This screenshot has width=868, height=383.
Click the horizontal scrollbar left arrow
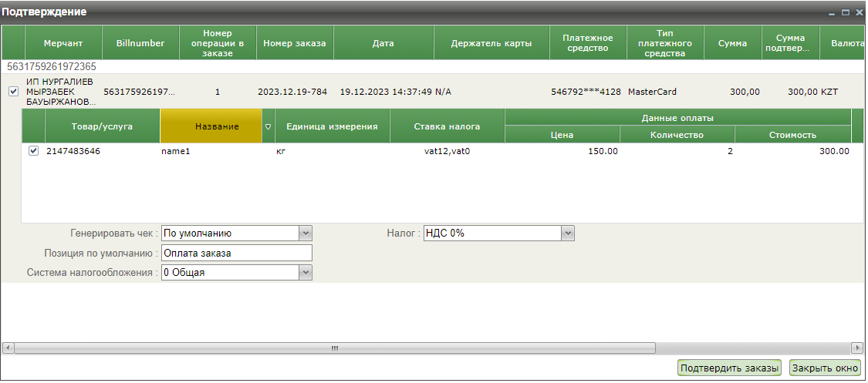click(x=8, y=348)
